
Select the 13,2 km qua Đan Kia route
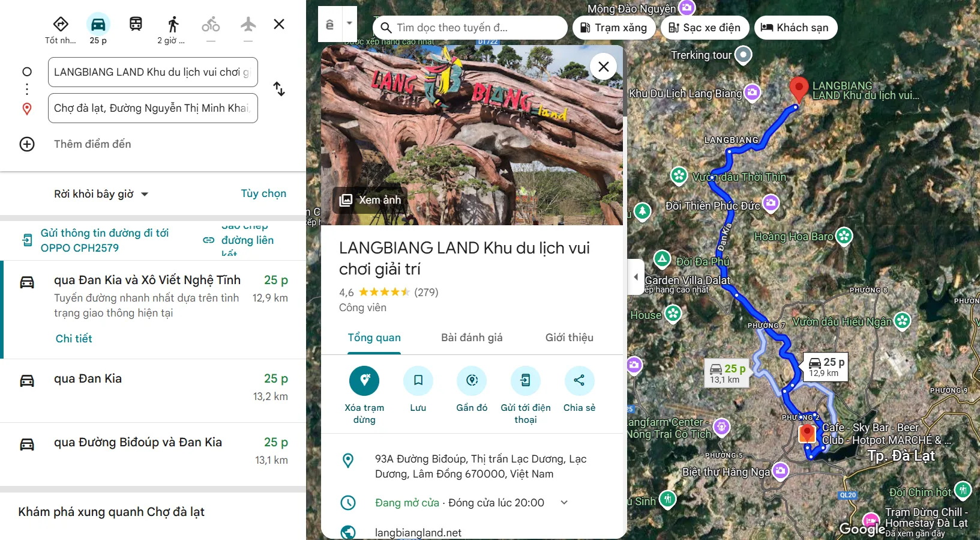(x=153, y=390)
